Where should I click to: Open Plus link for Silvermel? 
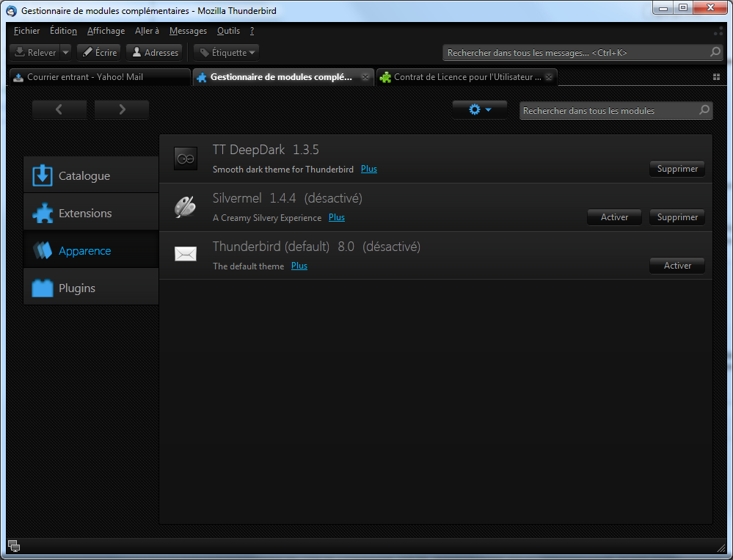click(x=337, y=217)
